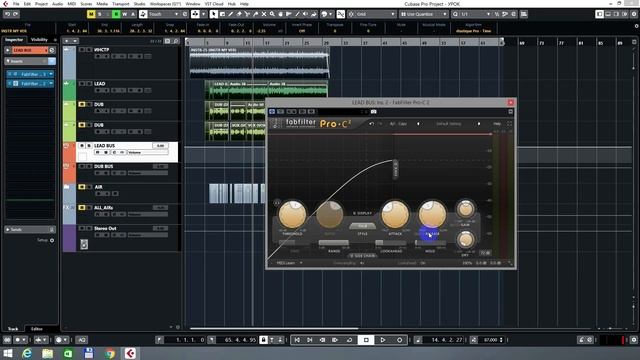This screenshot has width=640, height=360.
Task: Select the DUB BUS track
Action: click(x=104, y=167)
